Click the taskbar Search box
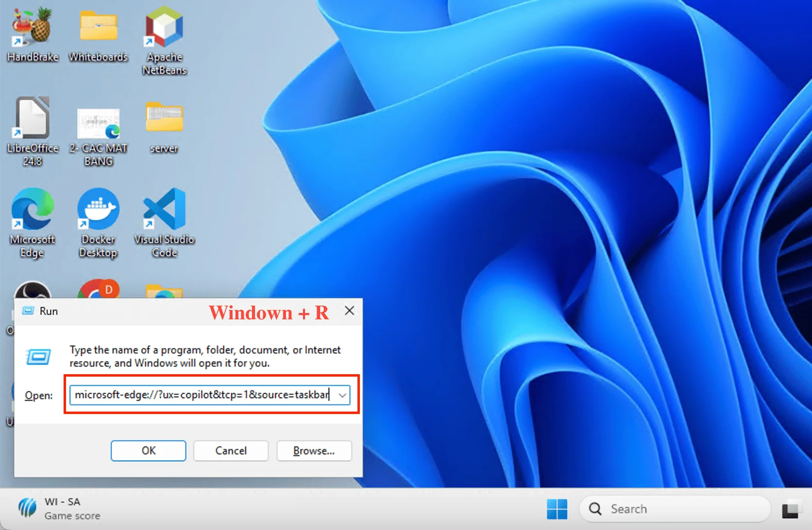 click(675, 509)
